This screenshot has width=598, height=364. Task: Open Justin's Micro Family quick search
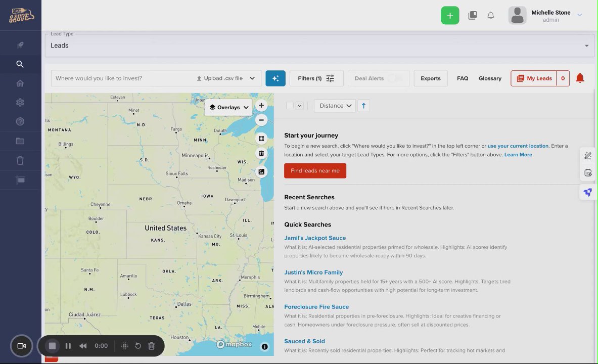click(313, 272)
